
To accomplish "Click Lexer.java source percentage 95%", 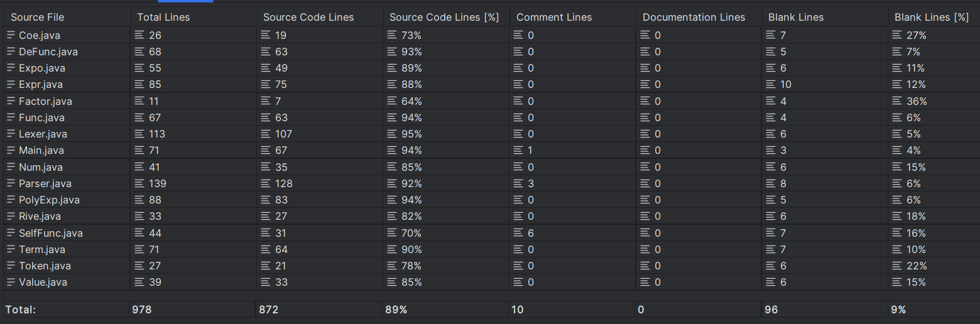I will [x=411, y=134].
